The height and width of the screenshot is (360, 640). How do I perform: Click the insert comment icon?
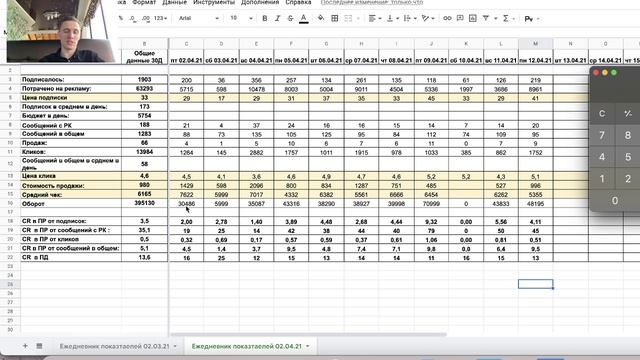[x=460, y=18]
